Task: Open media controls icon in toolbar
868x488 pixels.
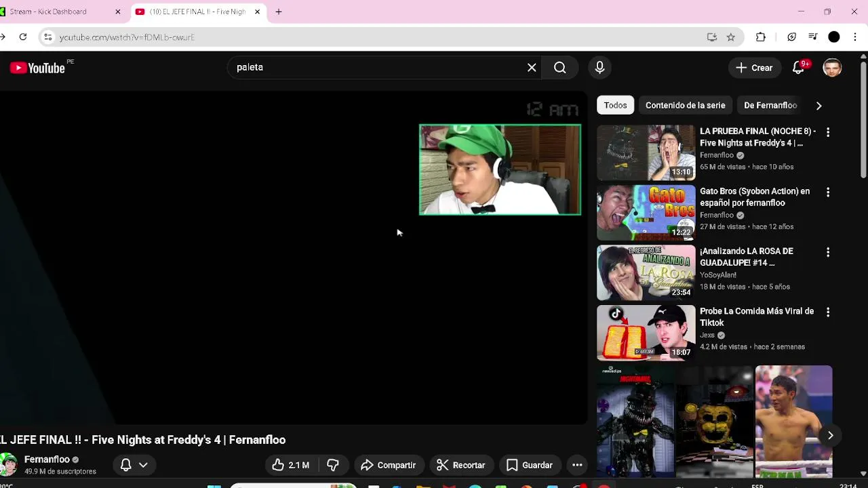Action: [813, 37]
